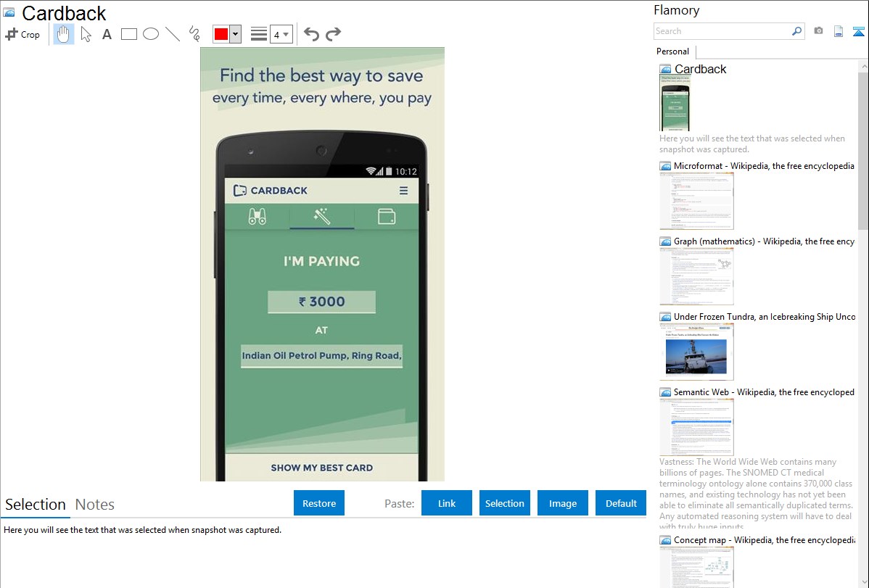Select the straight line tool
The height and width of the screenshot is (588, 869).
coord(173,34)
